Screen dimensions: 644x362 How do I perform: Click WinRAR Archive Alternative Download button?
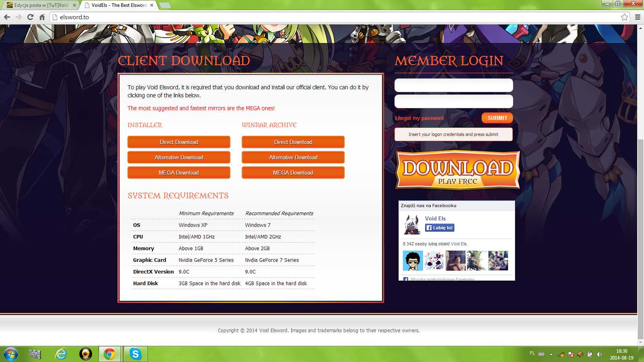point(293,157)
